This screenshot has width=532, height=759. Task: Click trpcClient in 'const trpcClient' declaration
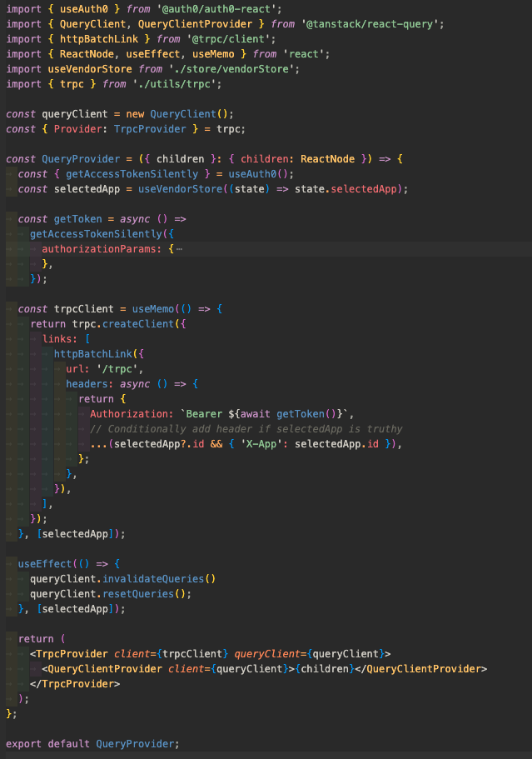pyautogui.click(x=83, y=309)
